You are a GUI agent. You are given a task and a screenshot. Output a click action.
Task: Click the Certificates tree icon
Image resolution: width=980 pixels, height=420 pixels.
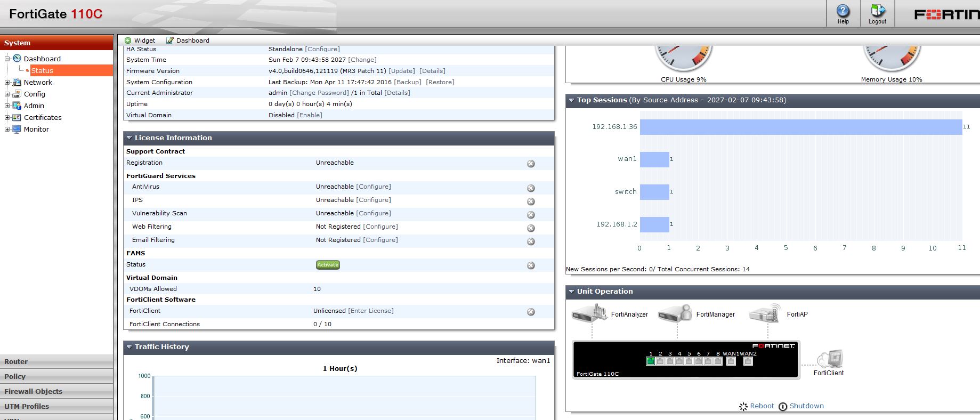pos(17,117)
